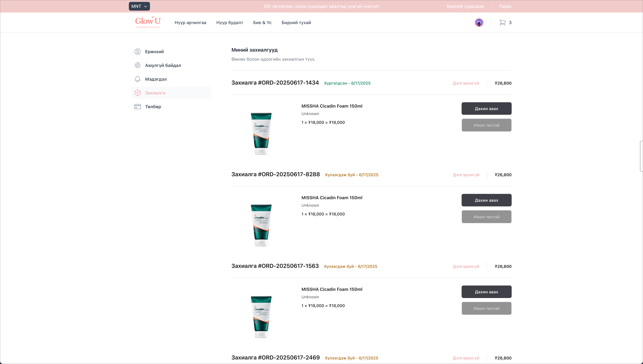Select Аюулгүй байдал in the sidebar
643x364 pixels.
pos(171,65)
